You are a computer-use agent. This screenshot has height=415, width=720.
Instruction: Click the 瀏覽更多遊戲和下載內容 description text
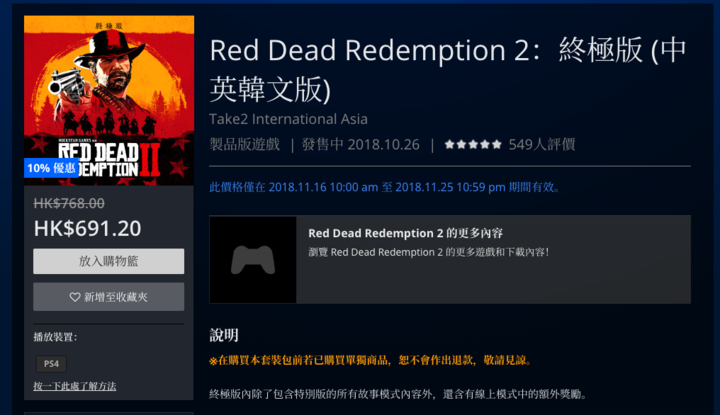coord(429,252)
